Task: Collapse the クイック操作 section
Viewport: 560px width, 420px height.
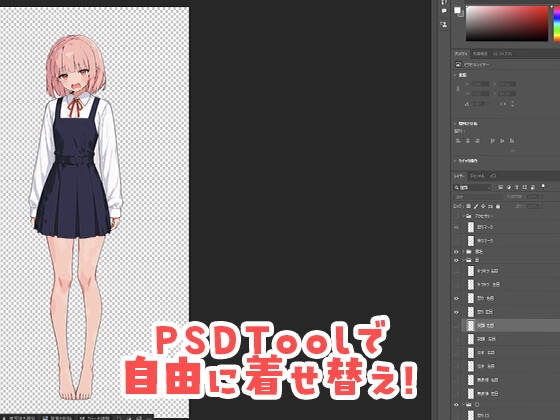Action: (455, 161)
